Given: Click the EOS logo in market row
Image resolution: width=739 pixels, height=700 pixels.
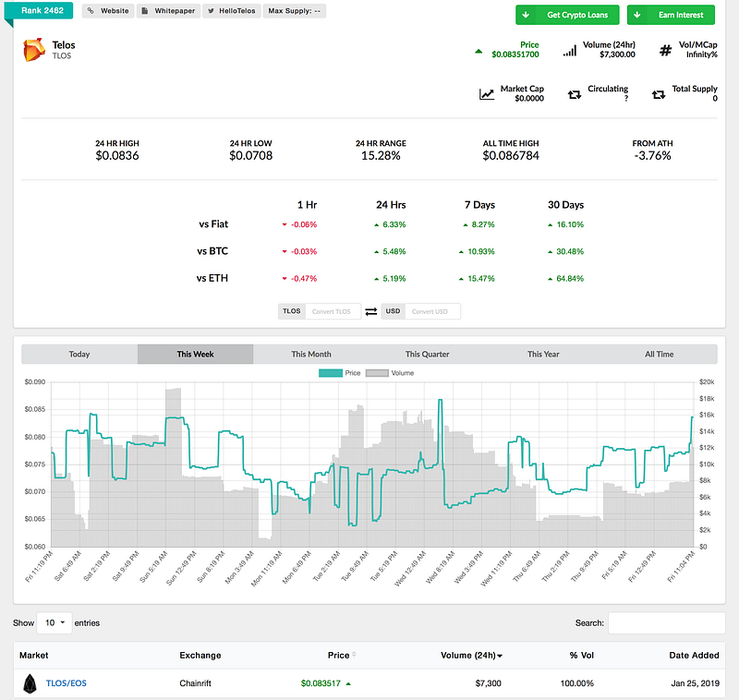Looking at the screenshot, I should [x=30, y=683].
